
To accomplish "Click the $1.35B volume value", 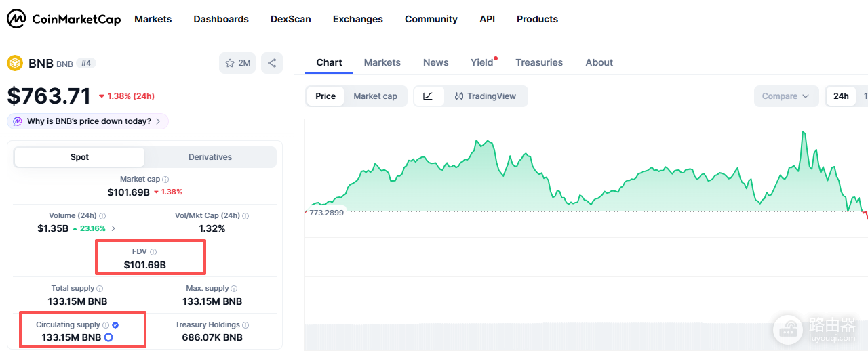I will 53,228.
